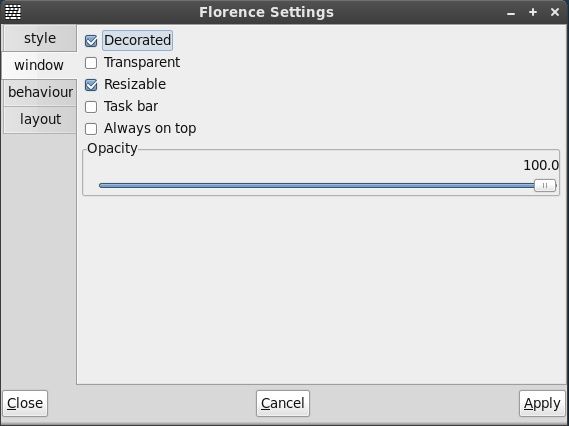
Task: Go to the layout tab
Action: 40,119
